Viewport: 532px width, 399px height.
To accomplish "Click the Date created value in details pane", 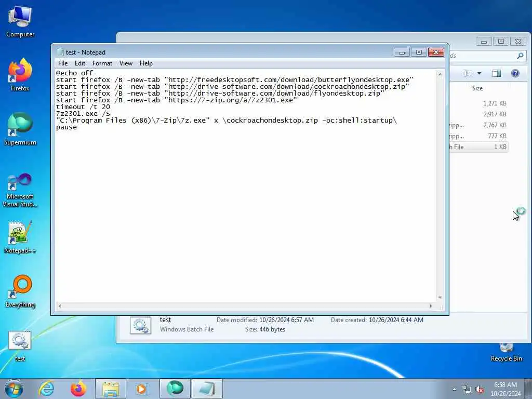I will (396, 320).
